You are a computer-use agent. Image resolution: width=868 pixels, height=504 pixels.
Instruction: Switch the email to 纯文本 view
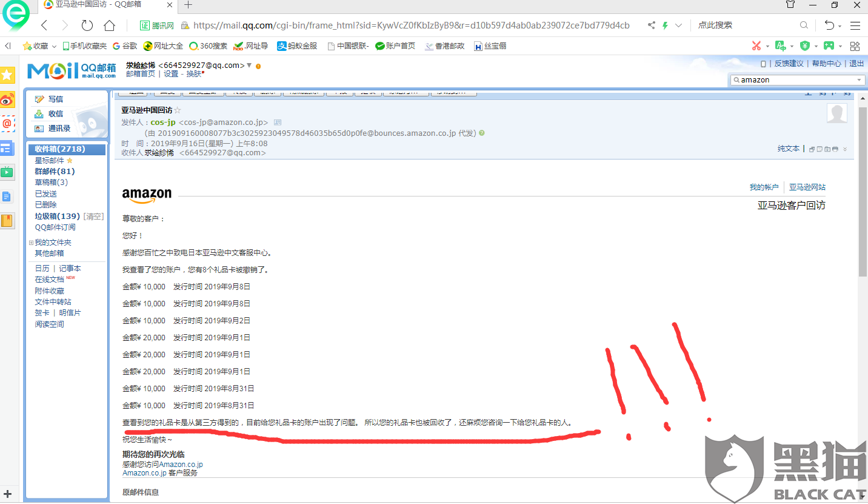click(x=789, y=149)
